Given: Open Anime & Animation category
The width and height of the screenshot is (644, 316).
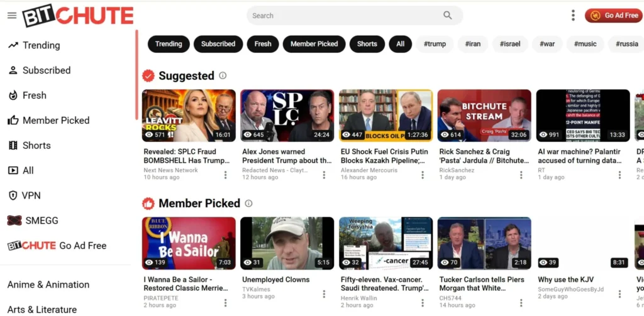Looking at the screenshot, I should tap(48, 285).
